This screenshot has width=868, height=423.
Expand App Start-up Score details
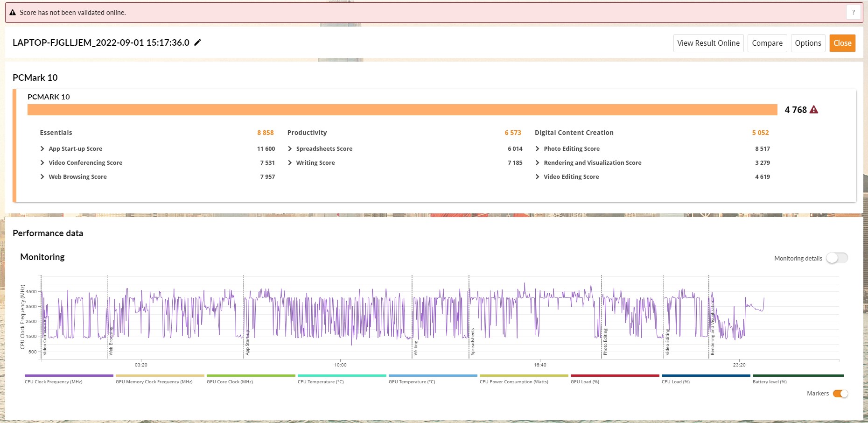[42, 149]
